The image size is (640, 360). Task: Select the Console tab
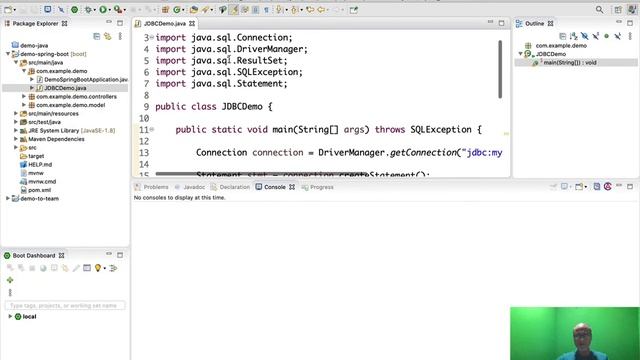click(x=275, y=187)
